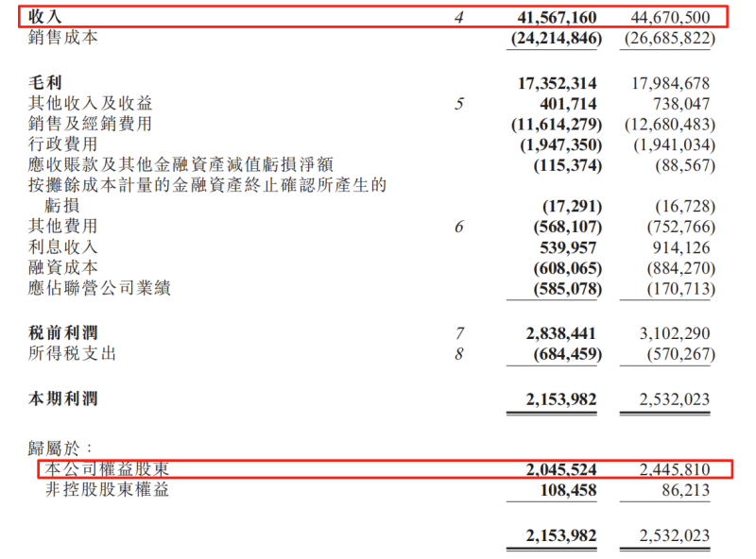Click the 行政費用 label
Viewport: 756px width, 559px height.
[x=62, y=144]
